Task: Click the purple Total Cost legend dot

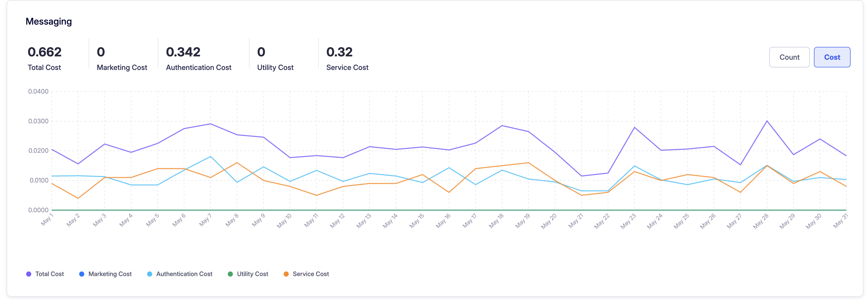Action: tap(29, 274)
